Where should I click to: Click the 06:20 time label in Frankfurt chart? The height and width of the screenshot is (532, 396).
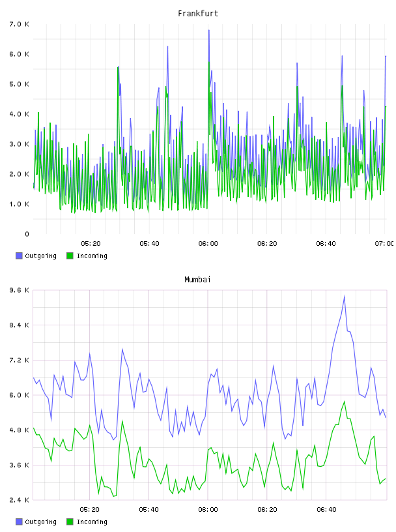tap(267, 244)
